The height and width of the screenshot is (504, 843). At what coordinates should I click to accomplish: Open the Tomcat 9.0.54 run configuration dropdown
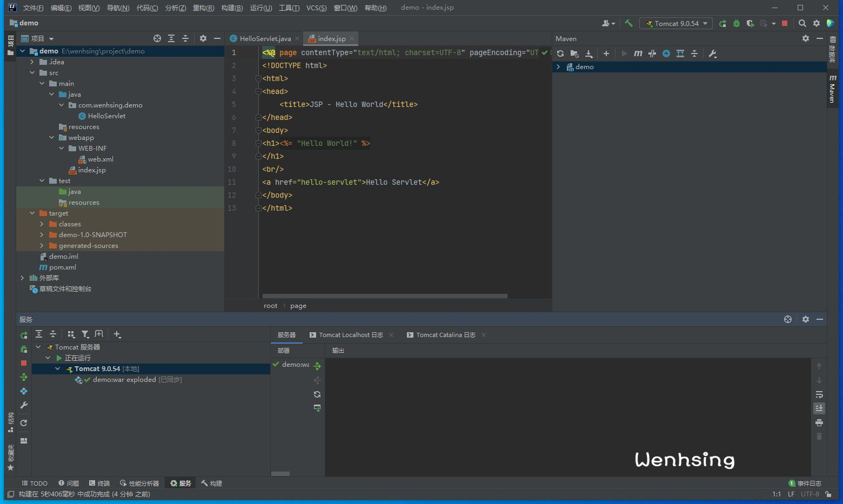tap(676, 23)
